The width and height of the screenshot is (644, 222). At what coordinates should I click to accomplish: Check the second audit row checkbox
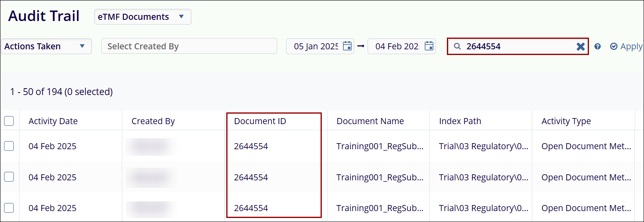tap(9, 177)
